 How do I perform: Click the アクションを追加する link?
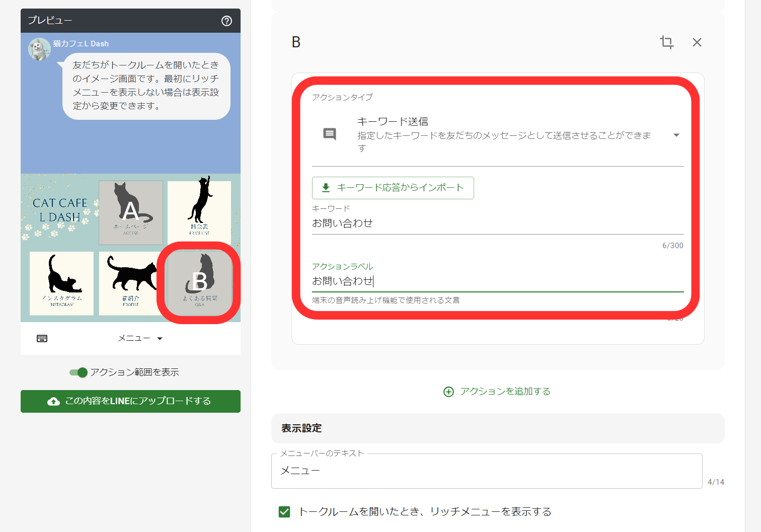pyautogui.click(x=505, y=391)
